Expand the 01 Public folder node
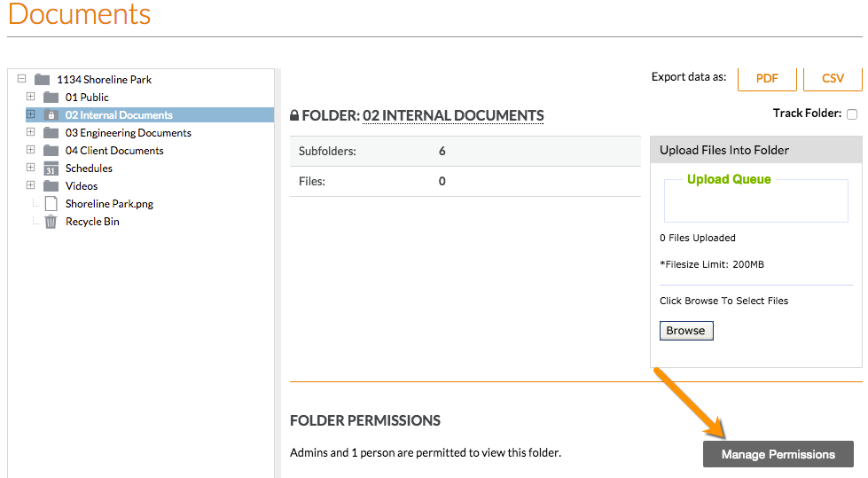The height and width of the screenshot is (478, 868). [30, 97]
